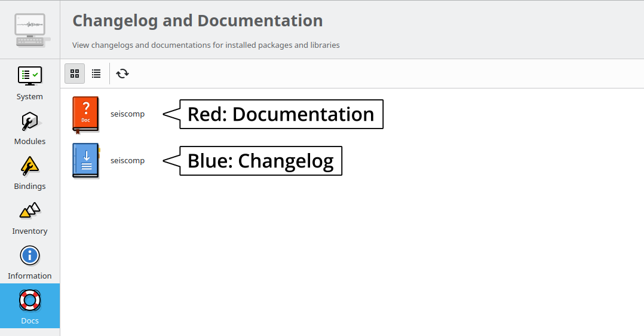Screen dimensions: 644x336
Task: Open the Modules wrench icon
Action: (30, 121)
